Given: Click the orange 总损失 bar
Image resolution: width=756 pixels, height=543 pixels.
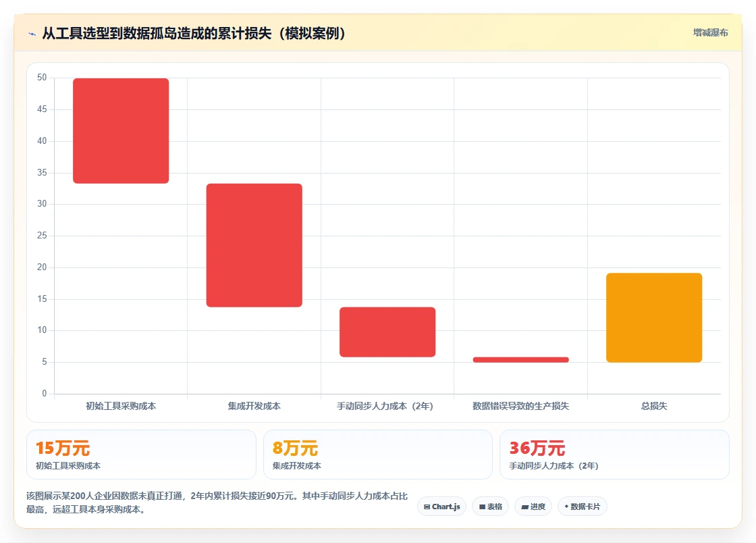Looking at the screenshot, I should point(654,317).
